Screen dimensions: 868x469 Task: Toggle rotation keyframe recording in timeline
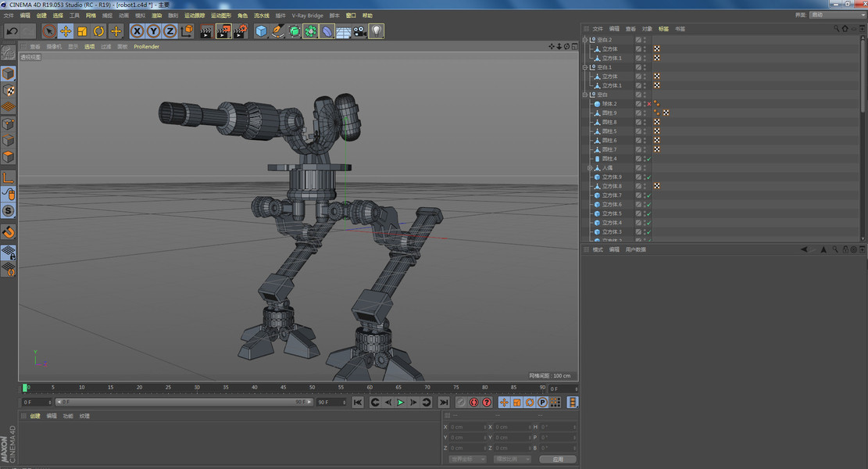529,403
